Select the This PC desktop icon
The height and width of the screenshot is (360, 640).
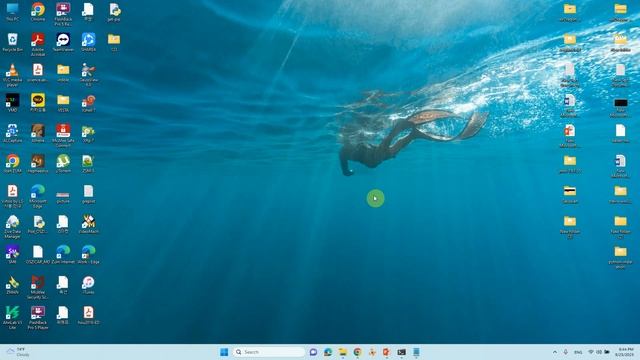pyautogui.click(x=13, y=12)
